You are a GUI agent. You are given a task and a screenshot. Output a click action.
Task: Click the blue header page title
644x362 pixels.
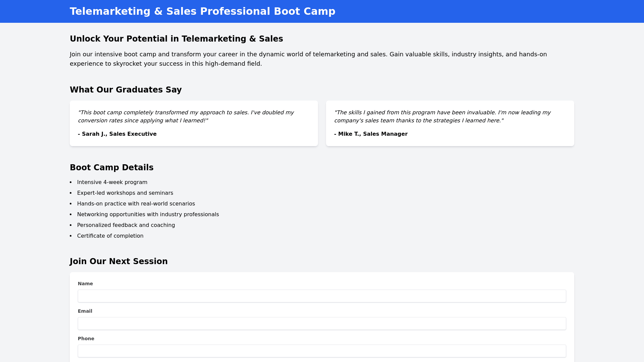point(202,11)
